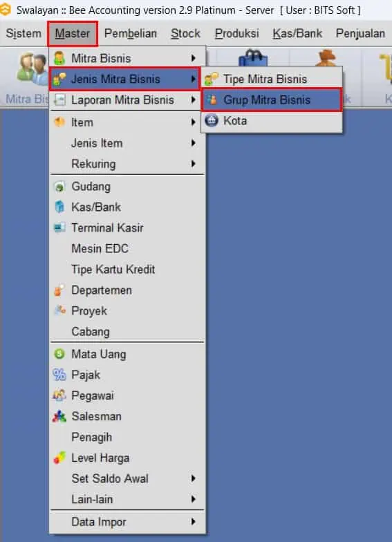The image size is (392, 542).
Task: Click the Grup Mitra Bisnis icon
Action: 212,100
